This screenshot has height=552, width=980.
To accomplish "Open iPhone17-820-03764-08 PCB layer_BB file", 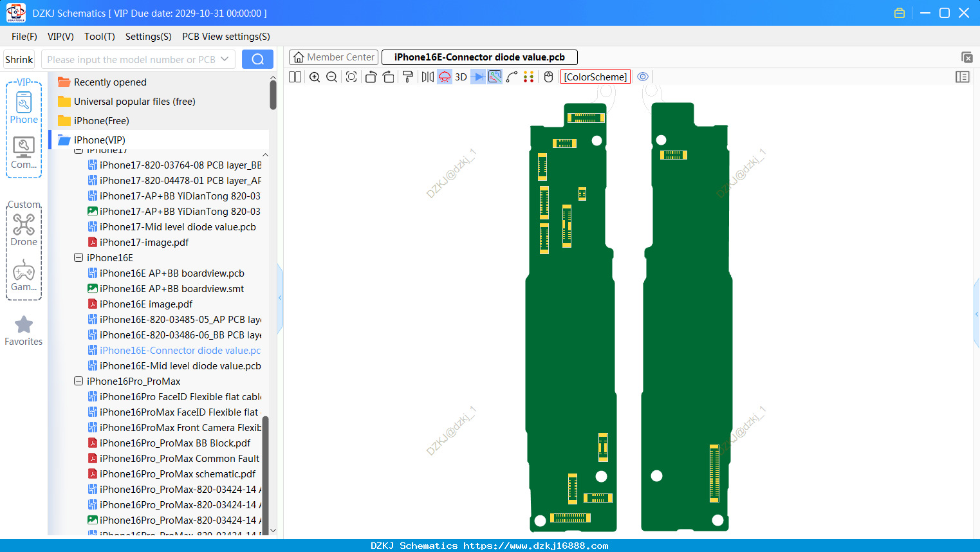I will tap(174, 165).
